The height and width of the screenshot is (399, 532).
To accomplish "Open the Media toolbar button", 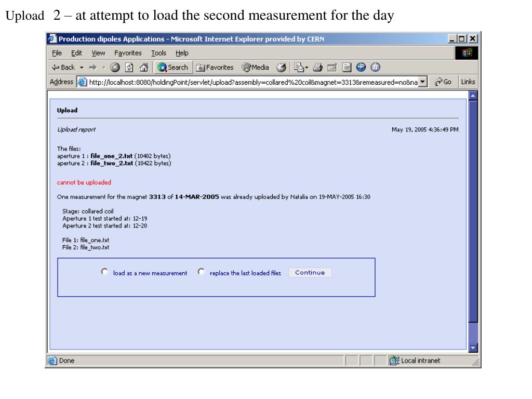I will coord(255,68).
